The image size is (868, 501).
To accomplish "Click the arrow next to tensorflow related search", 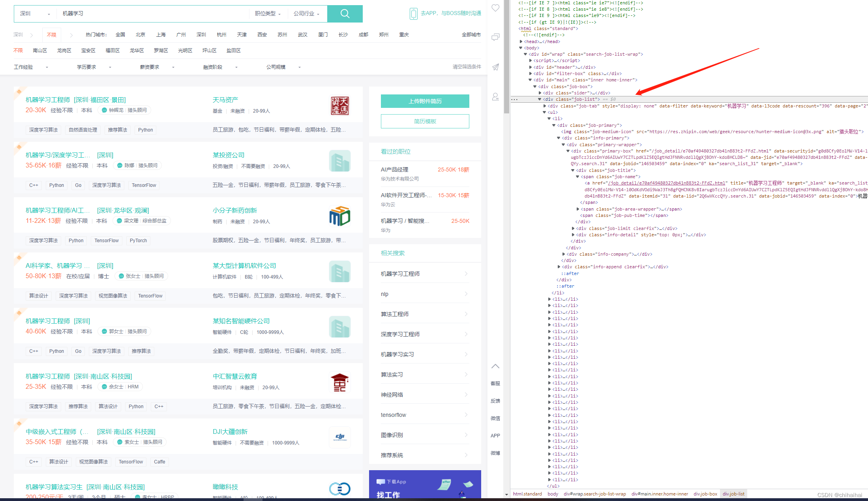I will point(466,415).
